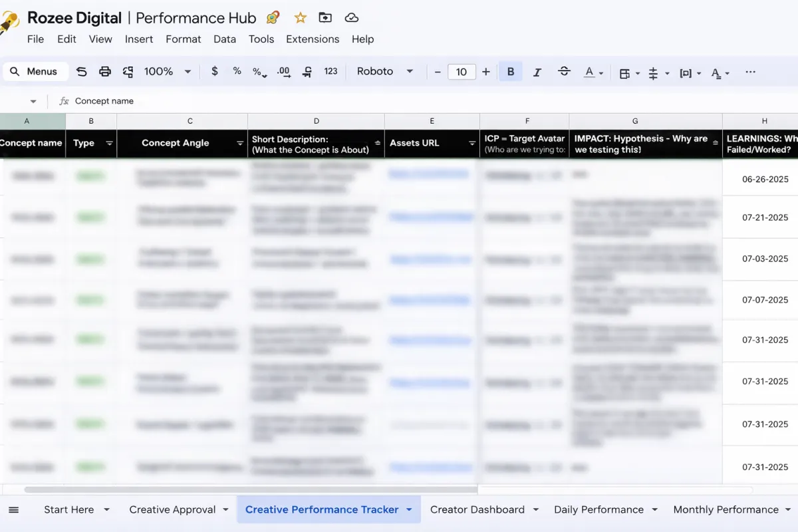
Task: Open the Edit menu
Action: pyautogui.click(x=66, y=39)
